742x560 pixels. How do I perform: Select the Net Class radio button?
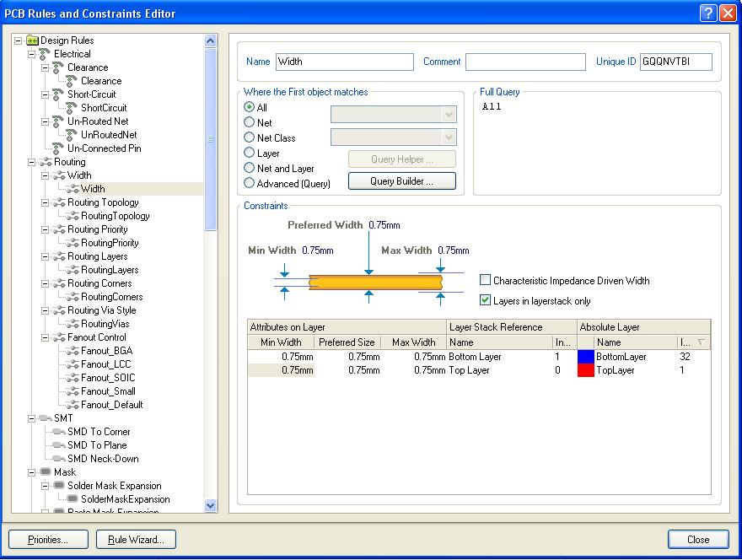(x=250, y=137)
